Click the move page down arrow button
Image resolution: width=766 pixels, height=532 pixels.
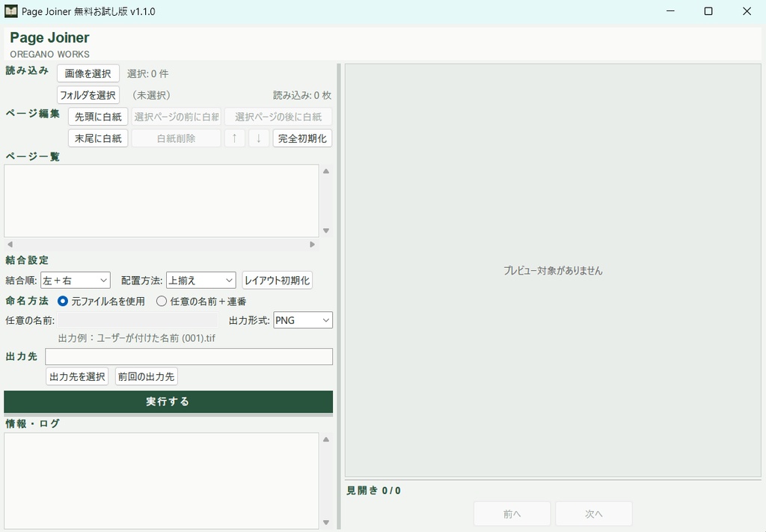(x=259, y=138)
